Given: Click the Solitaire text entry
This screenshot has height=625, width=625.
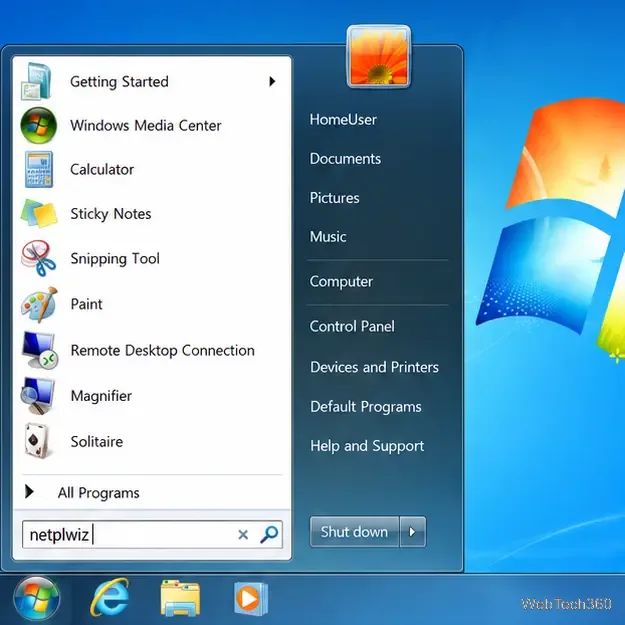Looking at the screenshot, I should coord(97,442).
